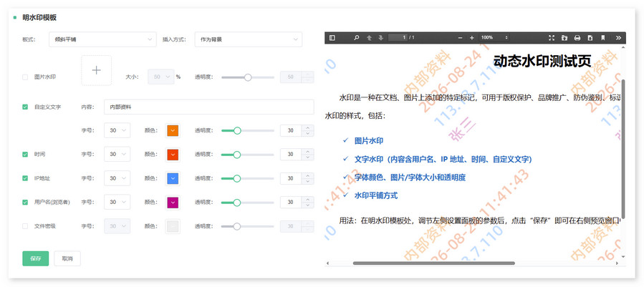Click the IP地址 transparency value field 30
The height and width of the screenshot is (287, 644).
[291, 178]
